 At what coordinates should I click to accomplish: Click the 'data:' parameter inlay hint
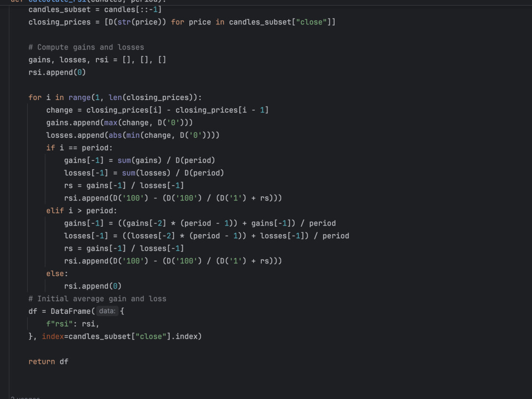(x=107, y=311)
